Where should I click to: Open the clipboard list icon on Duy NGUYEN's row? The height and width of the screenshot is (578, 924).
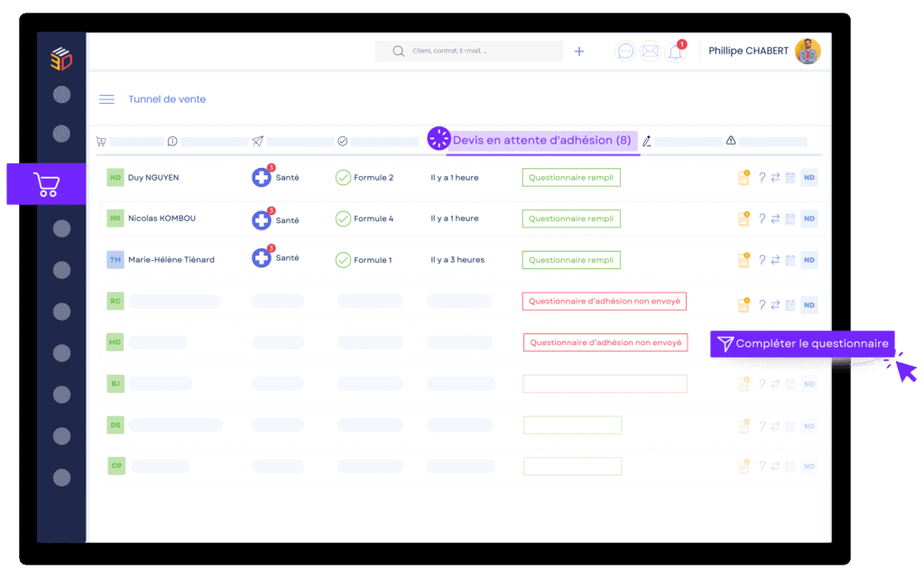791,178
